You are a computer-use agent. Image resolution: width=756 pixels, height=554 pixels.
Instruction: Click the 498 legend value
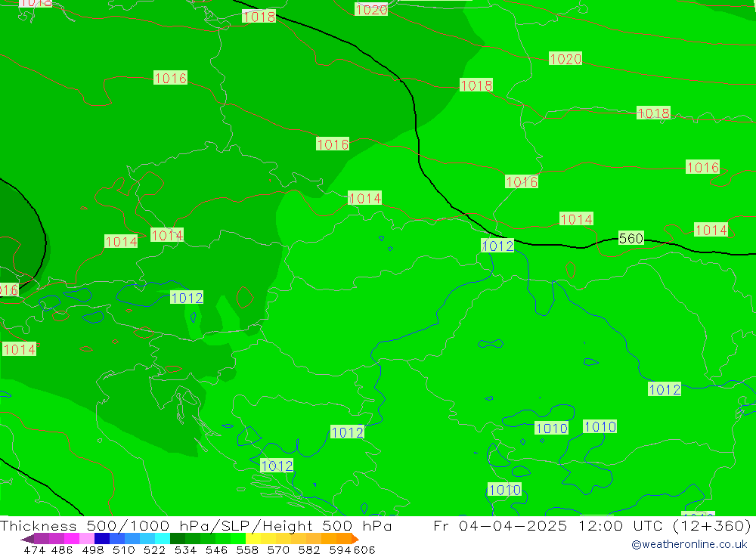[x=93, y=549]
